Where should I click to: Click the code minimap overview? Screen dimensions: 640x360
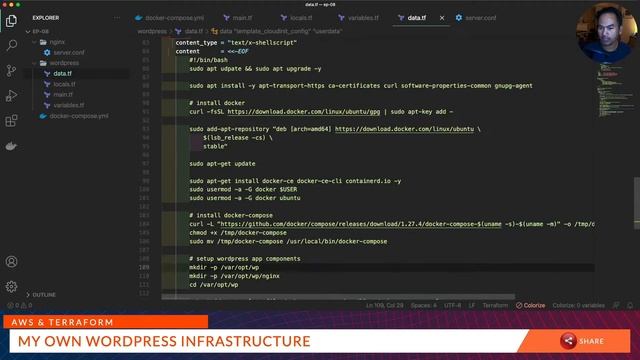(616, 89)
